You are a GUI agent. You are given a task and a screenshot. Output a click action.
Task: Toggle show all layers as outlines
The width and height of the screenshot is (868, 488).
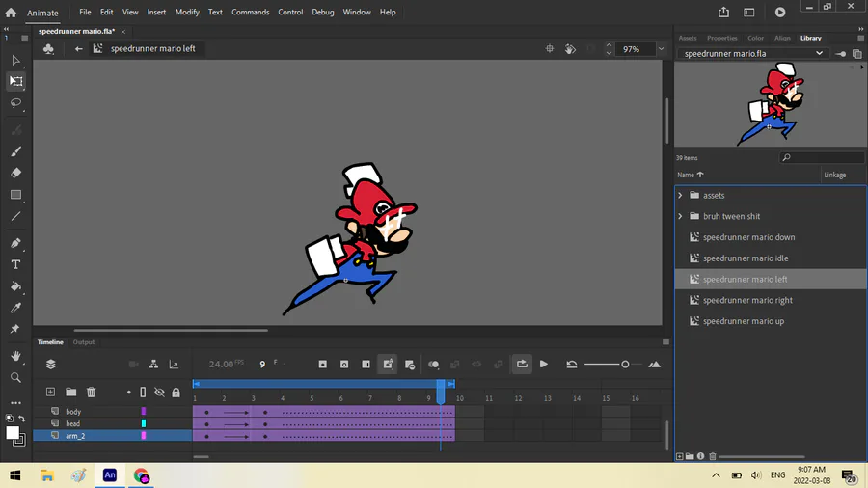pyautogui.click(x=143, y=392)
